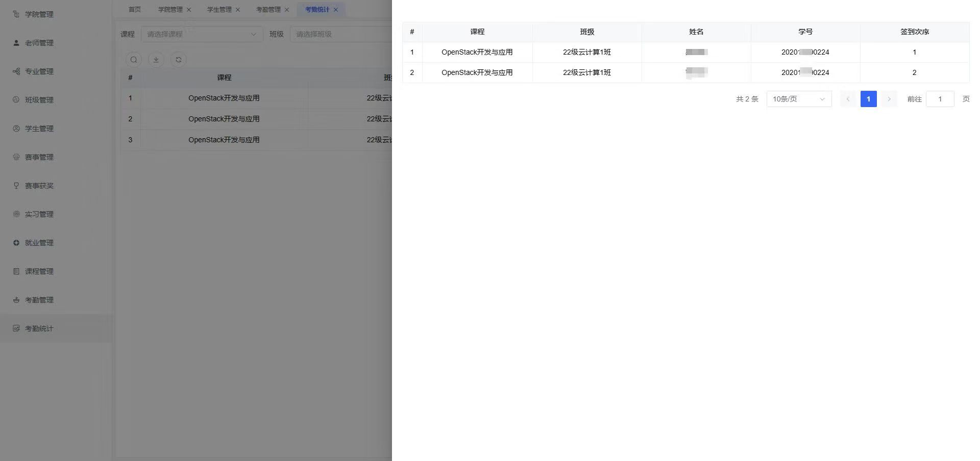The width and height of the screenshot is (980, 461).
Task: Open 就业管理 in the sidebar
Action: [x=39, y=243]
